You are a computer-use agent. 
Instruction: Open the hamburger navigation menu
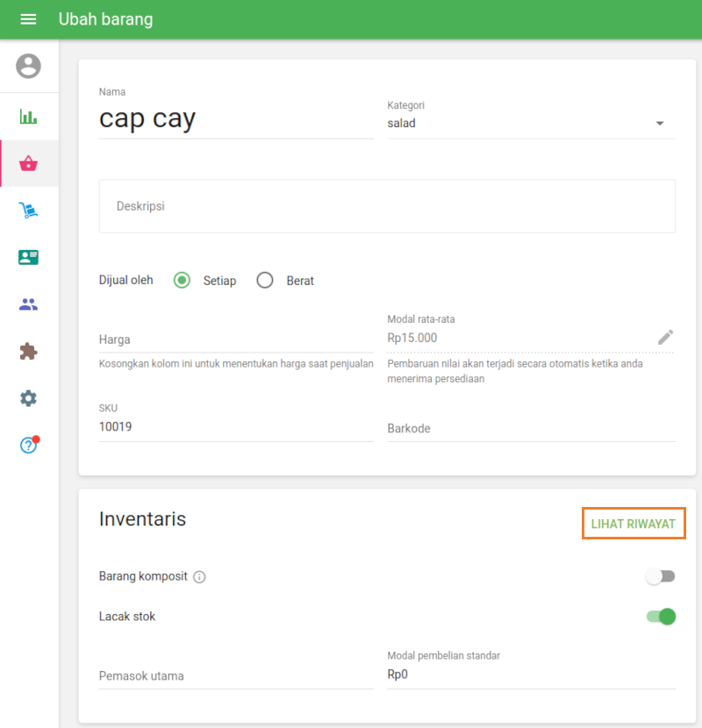click(28, 19)
